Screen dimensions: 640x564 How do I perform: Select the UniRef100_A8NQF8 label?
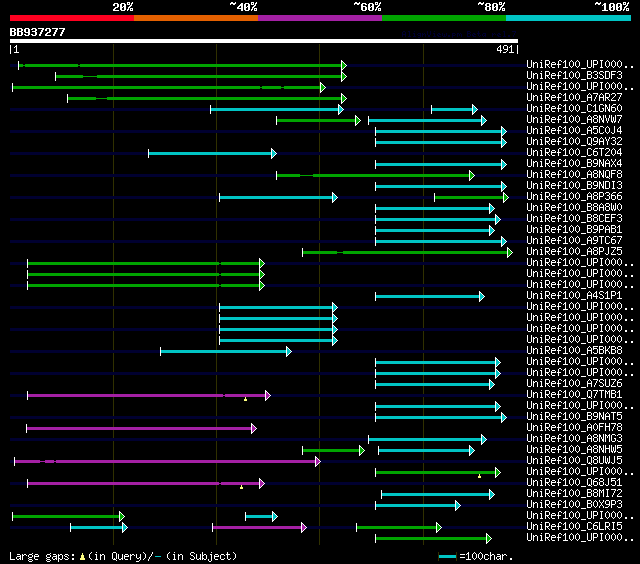(574, 175)
